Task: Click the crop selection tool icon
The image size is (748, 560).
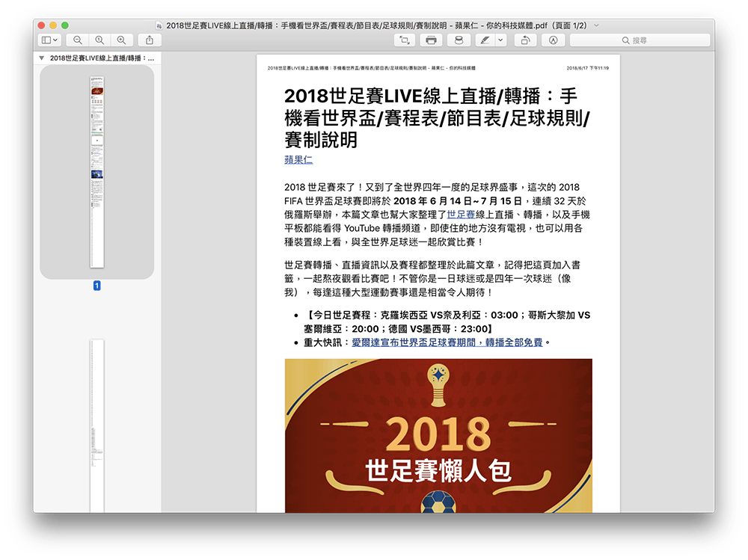Action: (405, 40)
